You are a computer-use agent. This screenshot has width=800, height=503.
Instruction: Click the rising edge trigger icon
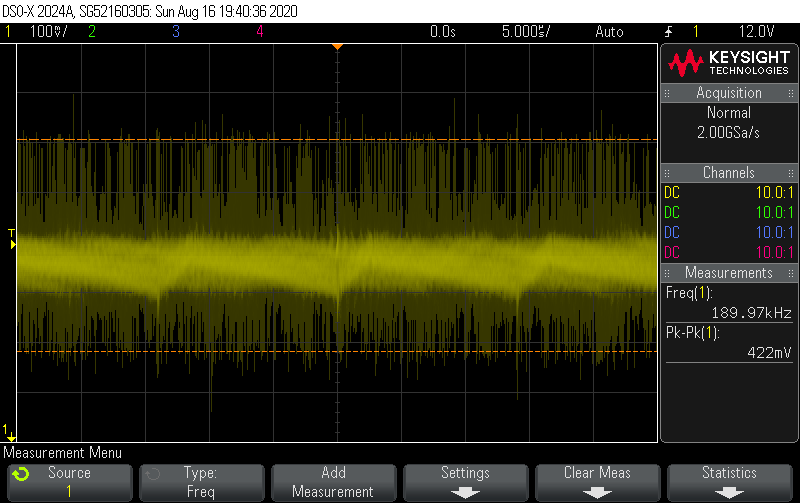[668, 32]
